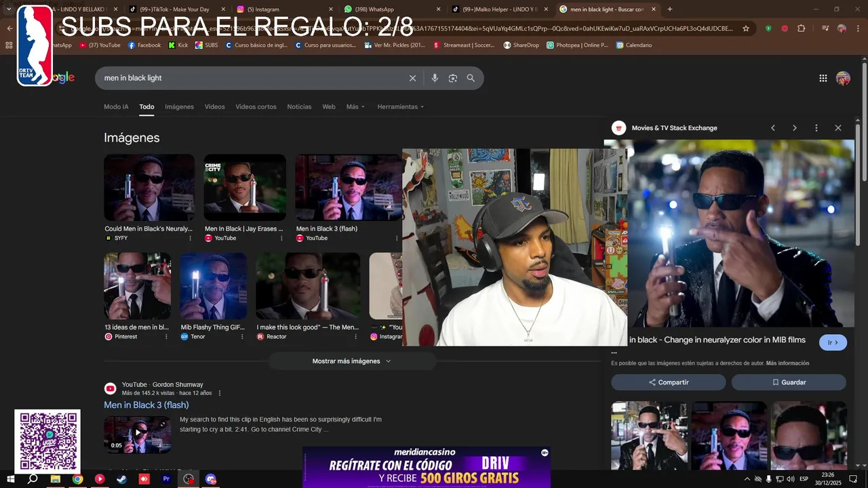868x488 pixels.
Task: Open the Windows notification center
Action: (x=854, y=479)
